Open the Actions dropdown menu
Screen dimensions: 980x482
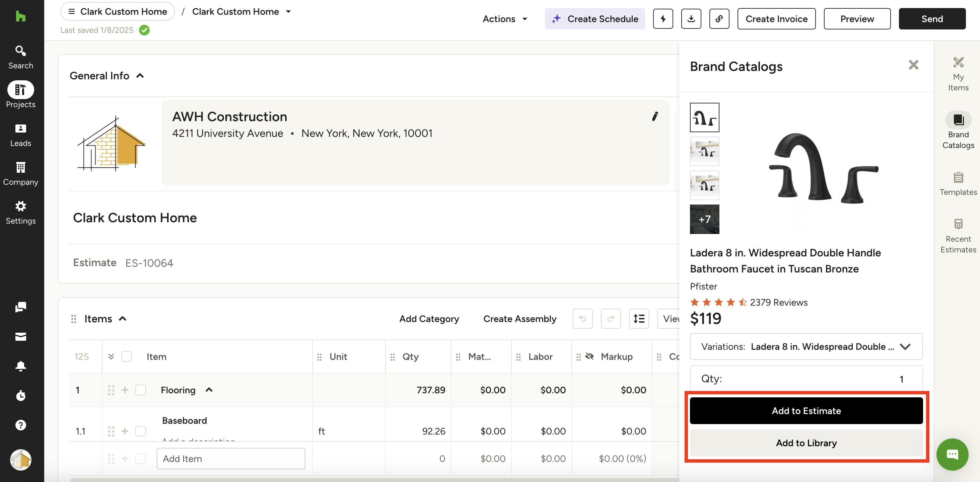tap(505, 19)
